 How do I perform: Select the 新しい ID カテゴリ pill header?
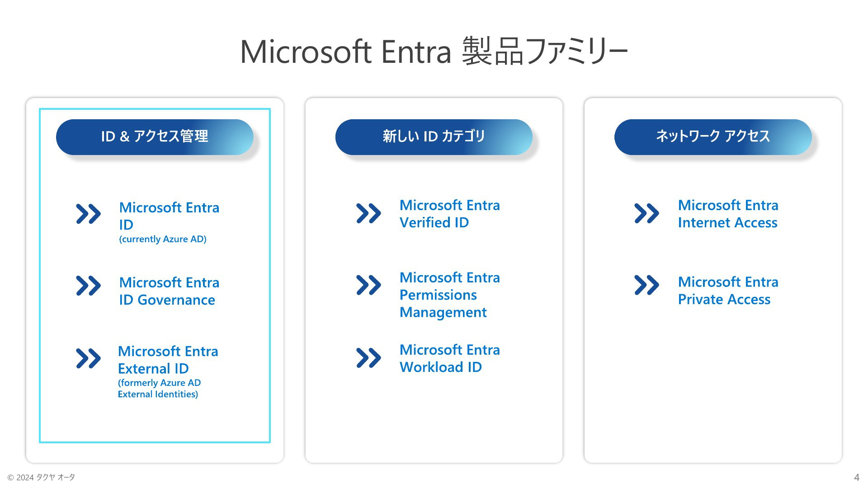(434, 137)
